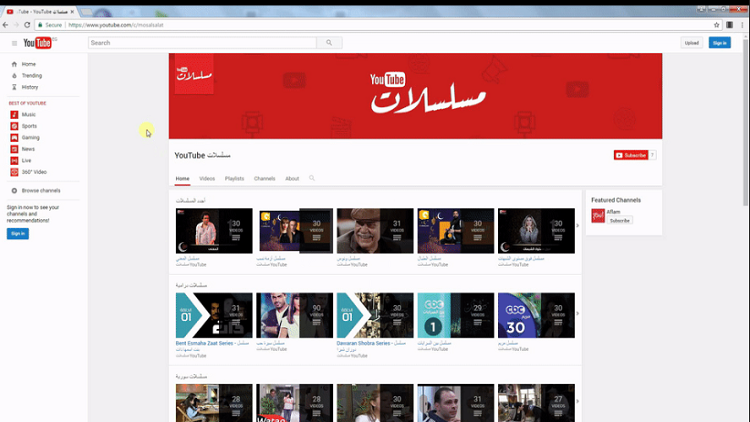Click the extension icon beside bookmark star

[729, 25]
